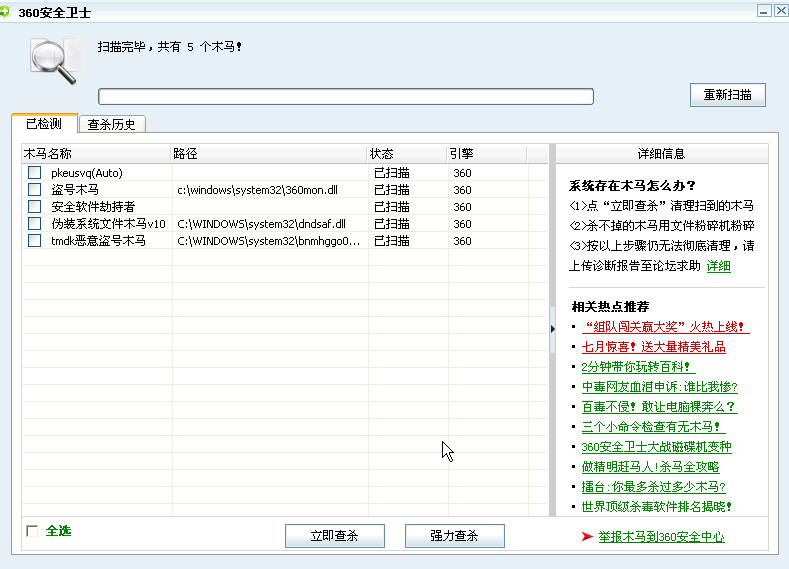Select path C:\WINDOWS\system32\dndsaf.dll
This screenshot has height=569, width=789.
(x=262, y=224)
